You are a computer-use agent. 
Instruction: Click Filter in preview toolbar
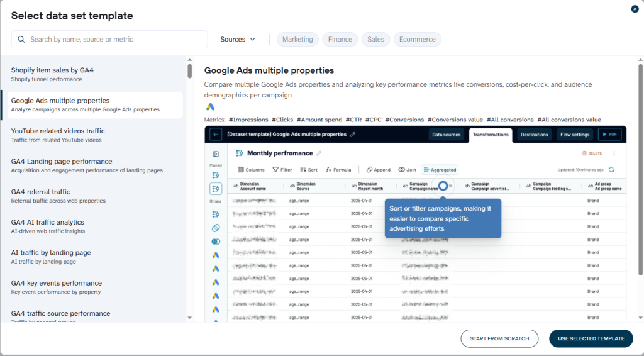tap(282, 170)
